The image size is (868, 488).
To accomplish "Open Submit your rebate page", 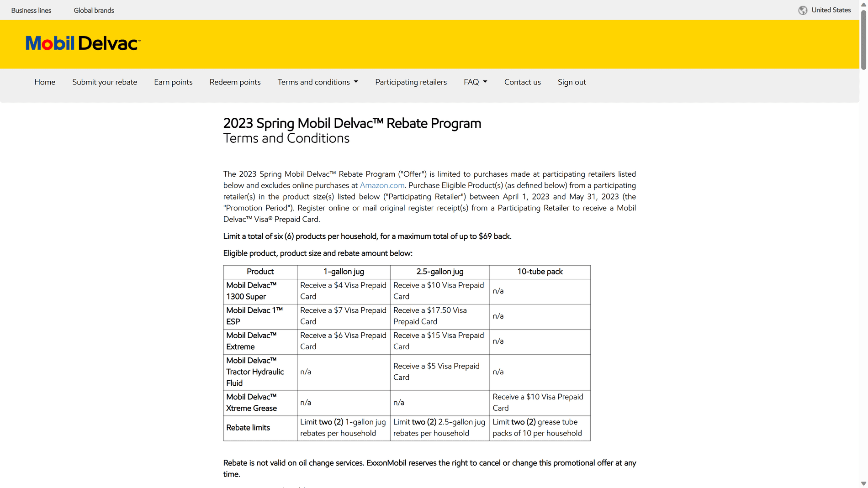I will [105, 82].
